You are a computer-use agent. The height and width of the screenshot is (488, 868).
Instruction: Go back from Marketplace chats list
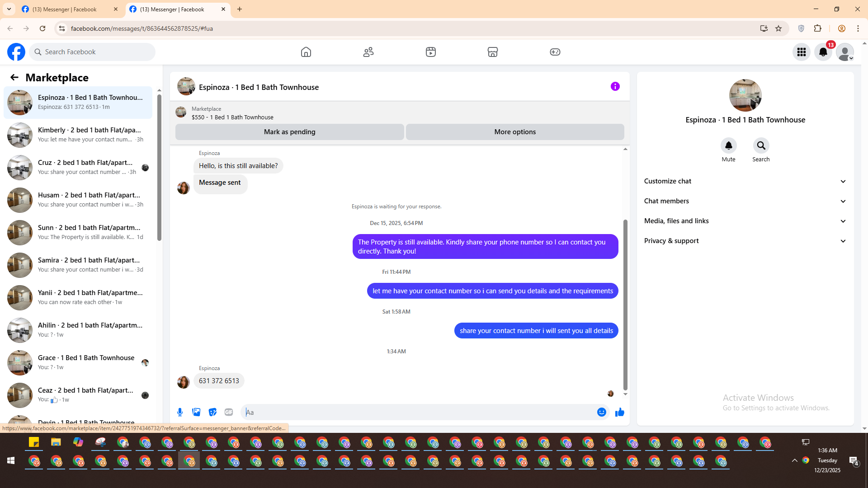point(14,77)
